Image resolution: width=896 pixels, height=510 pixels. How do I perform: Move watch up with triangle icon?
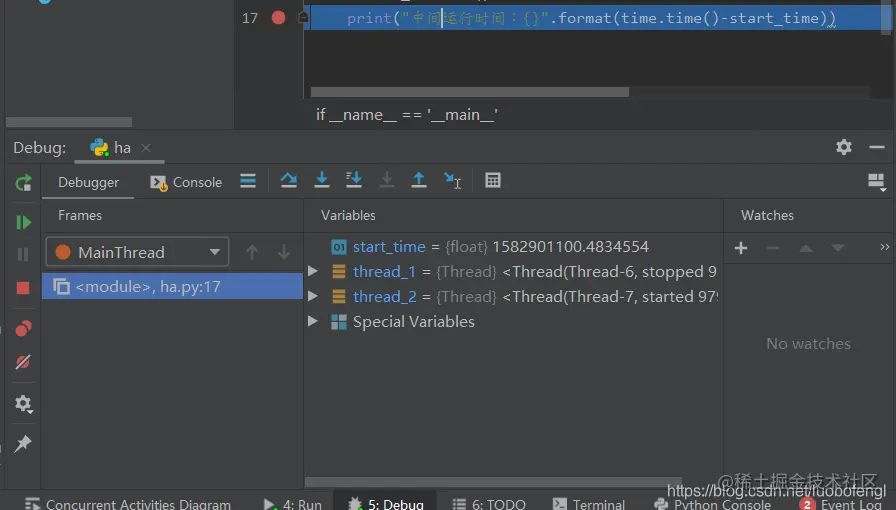click(806, 248)
